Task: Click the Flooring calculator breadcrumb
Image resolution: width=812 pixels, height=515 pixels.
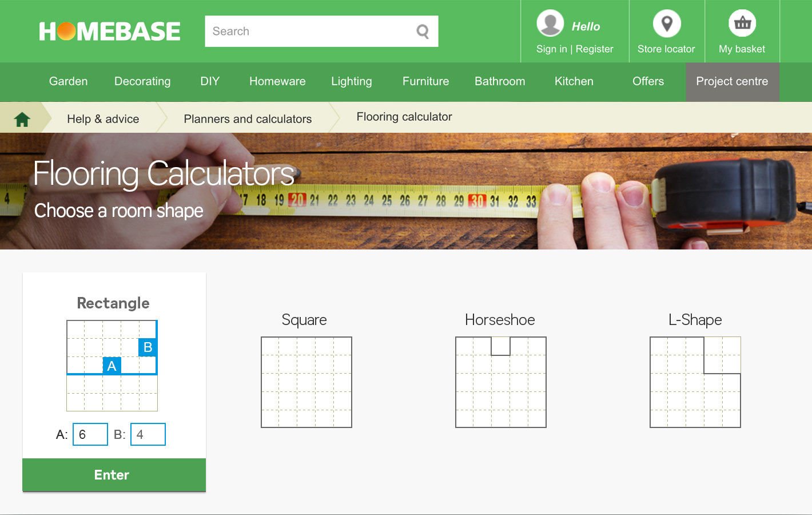Action: (x=404, y=117)
